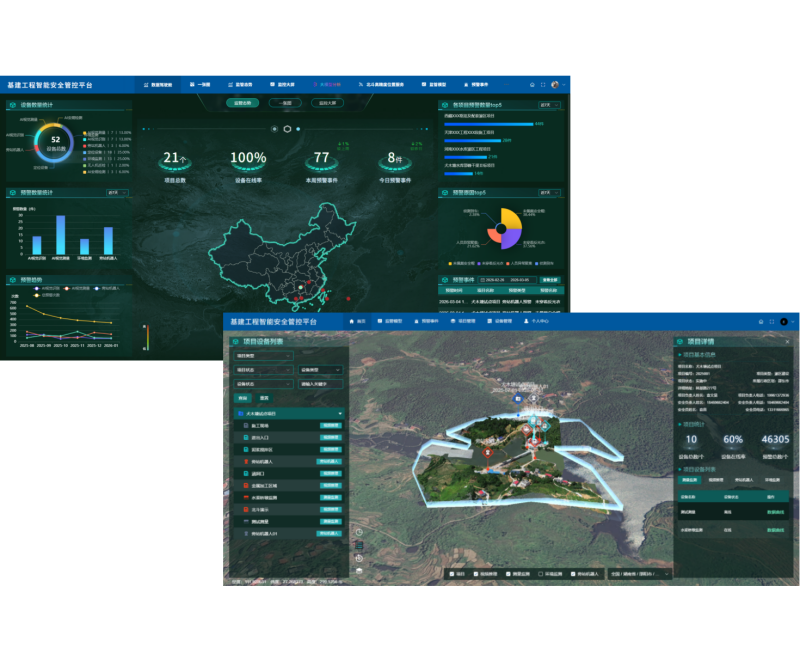This screenshot has width=800, height=666.
Task: Toggle the 视频监控 checkbox in bottom legend
Action: (476, 575)
